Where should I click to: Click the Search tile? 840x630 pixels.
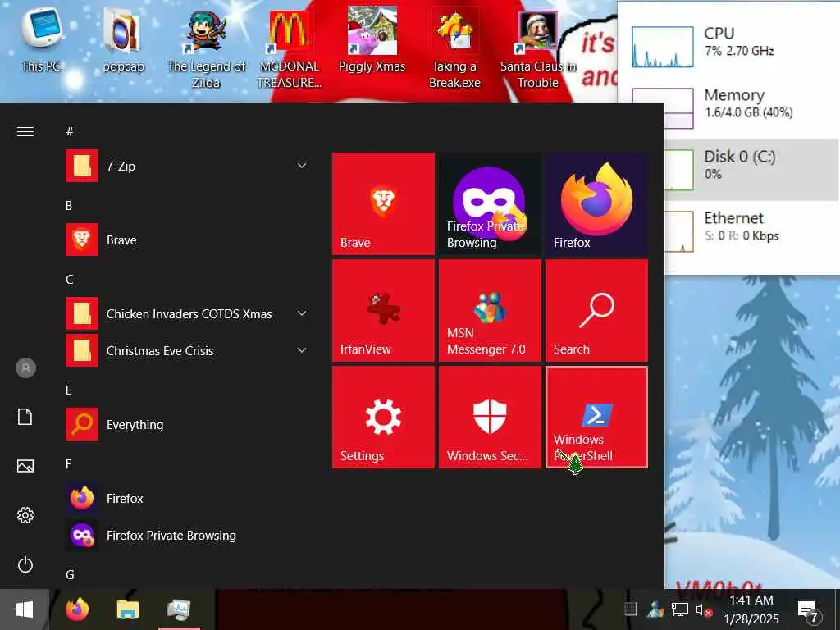[596, 310]
